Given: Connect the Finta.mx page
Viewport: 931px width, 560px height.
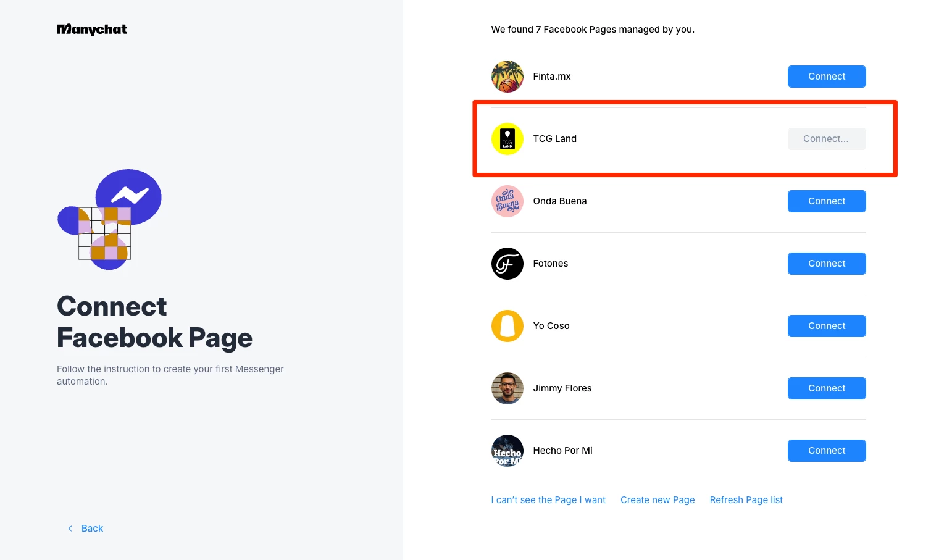Looking at the screenshot, I should coord(827,77).
